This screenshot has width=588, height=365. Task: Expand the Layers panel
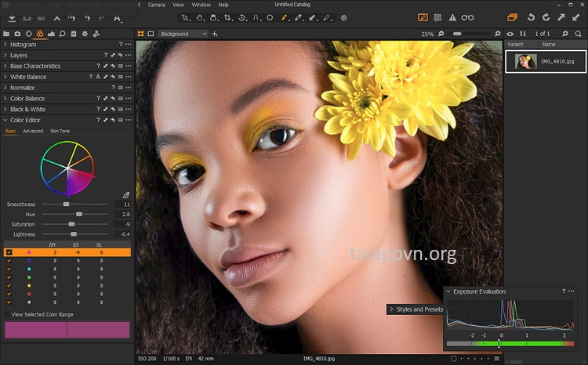pyautogui.click(x=5, y=55)
